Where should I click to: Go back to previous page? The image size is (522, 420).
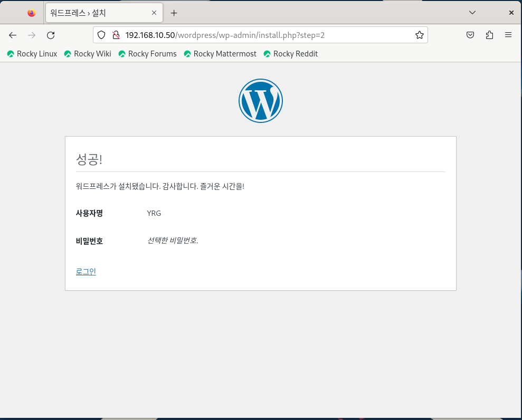coord(13,35)
